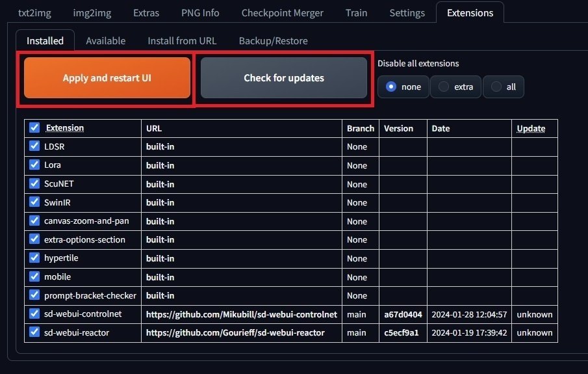Click the LDSR extension name
Viewport: 588px width, 374px height.
pyautogui.click(x=55, y=146)
